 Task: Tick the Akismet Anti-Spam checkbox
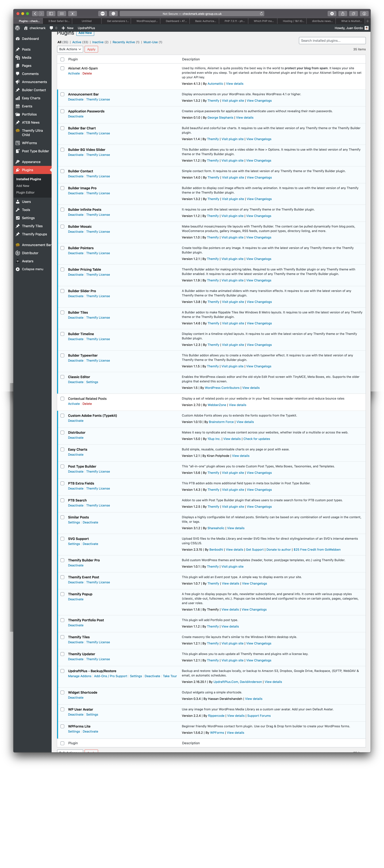62,68
